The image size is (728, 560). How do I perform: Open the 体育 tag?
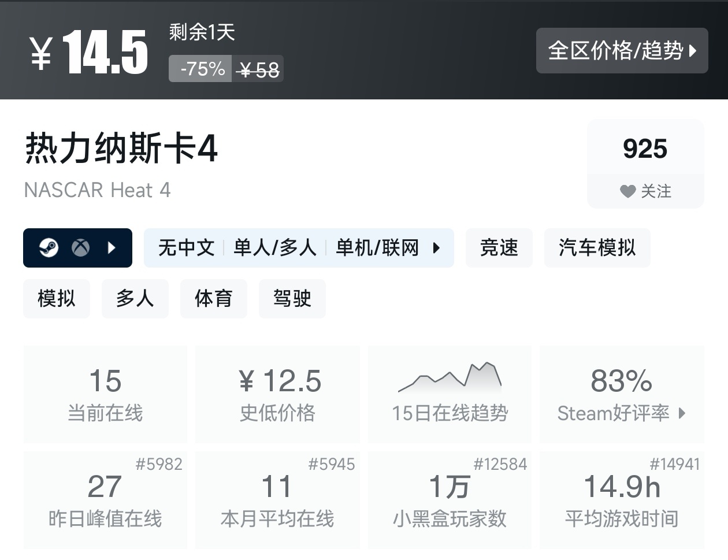(x=213, y=299)
